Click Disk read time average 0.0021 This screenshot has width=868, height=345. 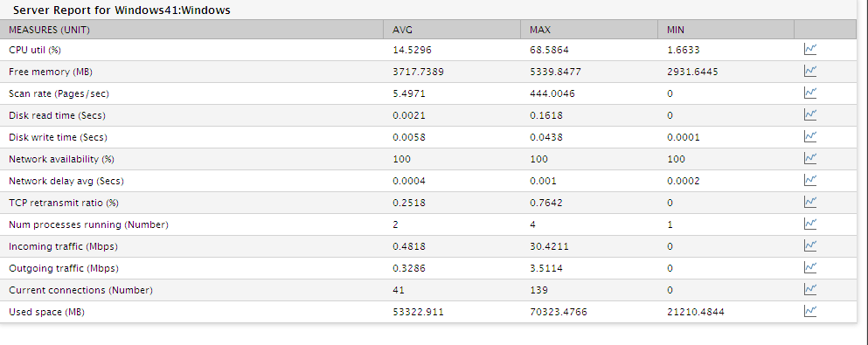click(409, 115)
